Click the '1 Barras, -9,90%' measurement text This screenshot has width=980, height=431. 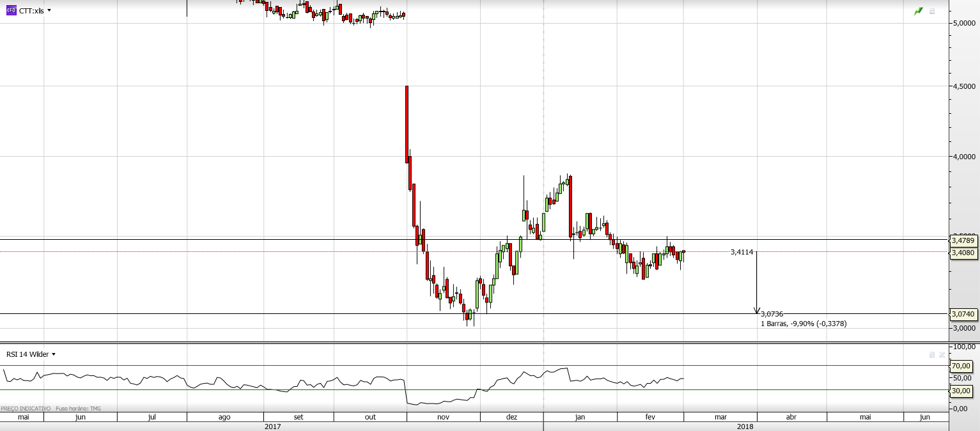[x=804, y=324]
